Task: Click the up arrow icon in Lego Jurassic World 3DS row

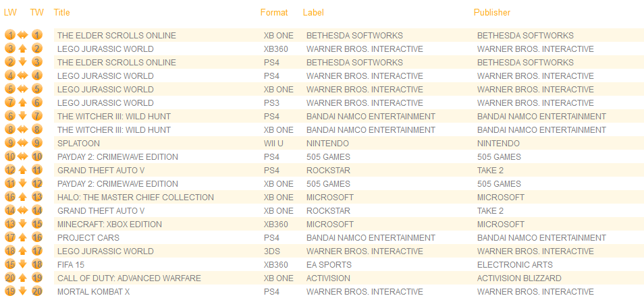Action: coord(23,251)
